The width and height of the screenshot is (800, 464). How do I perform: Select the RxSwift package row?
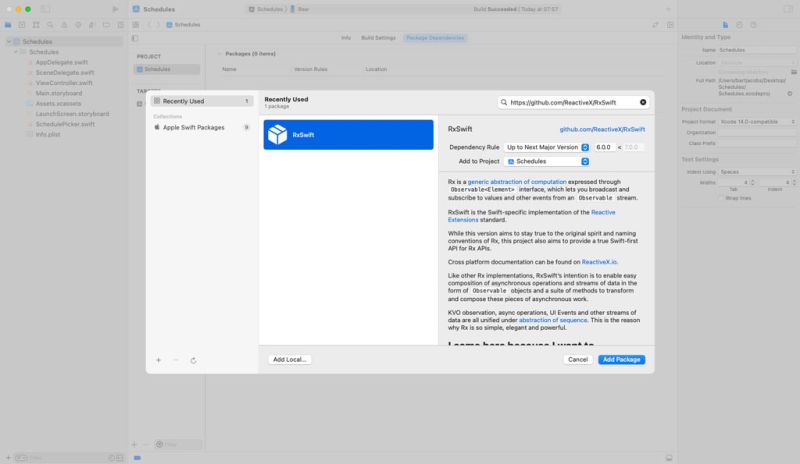tap(348, 135)
